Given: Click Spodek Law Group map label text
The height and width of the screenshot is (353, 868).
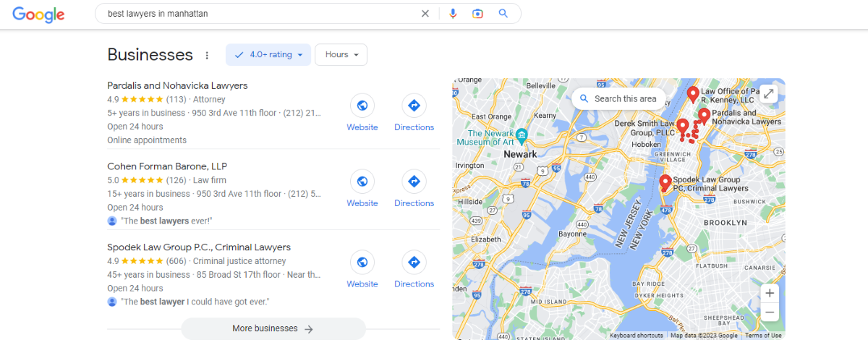Looking at the screenshot, I should click(x=710, y=184).
